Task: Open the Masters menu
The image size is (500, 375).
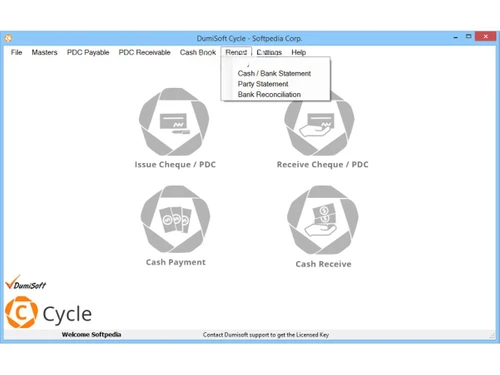Action: point(44,52)
